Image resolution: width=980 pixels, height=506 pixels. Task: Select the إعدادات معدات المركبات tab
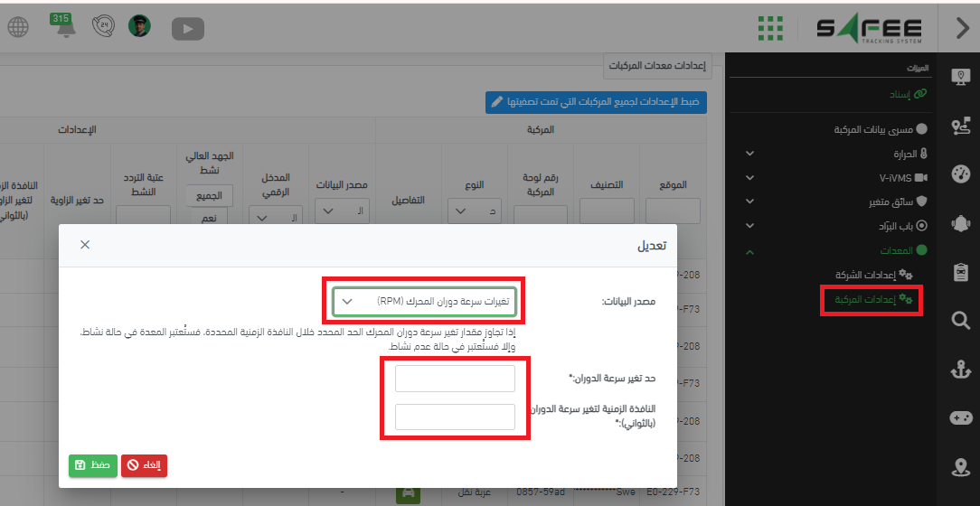tap(657, 66)
